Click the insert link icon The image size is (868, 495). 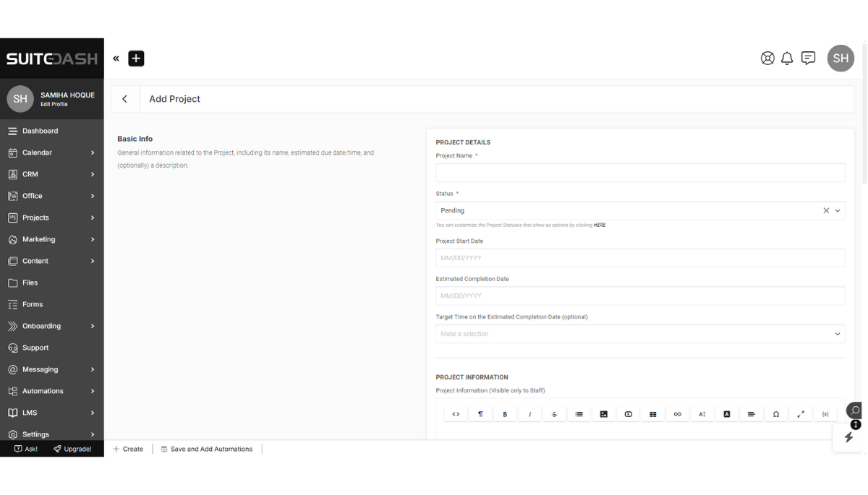[x=677, y=413]
